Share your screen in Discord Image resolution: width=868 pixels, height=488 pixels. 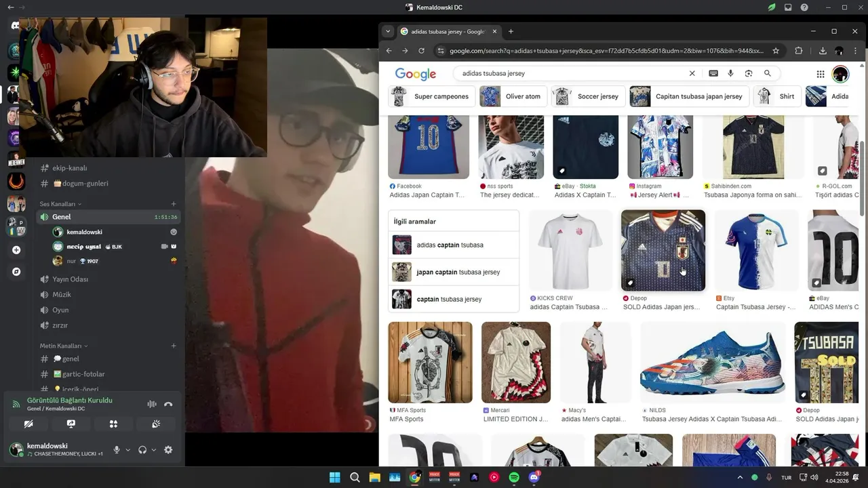71,424
